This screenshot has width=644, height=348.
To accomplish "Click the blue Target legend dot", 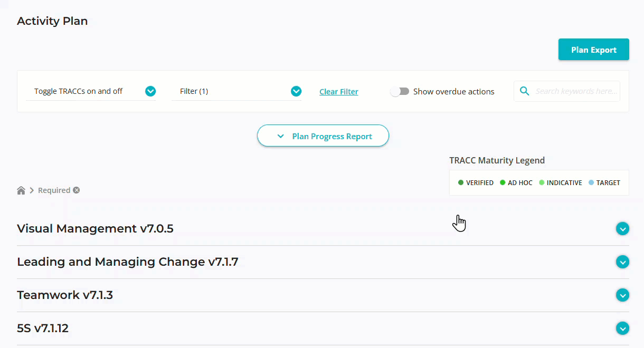I will pyautogui.click(x=591, y=183).
